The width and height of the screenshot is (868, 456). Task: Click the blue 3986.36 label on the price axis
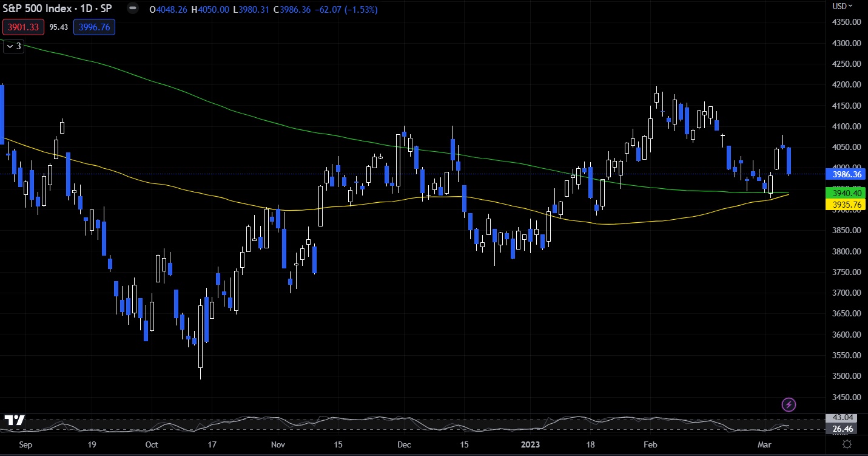click(x=846, y=174)
